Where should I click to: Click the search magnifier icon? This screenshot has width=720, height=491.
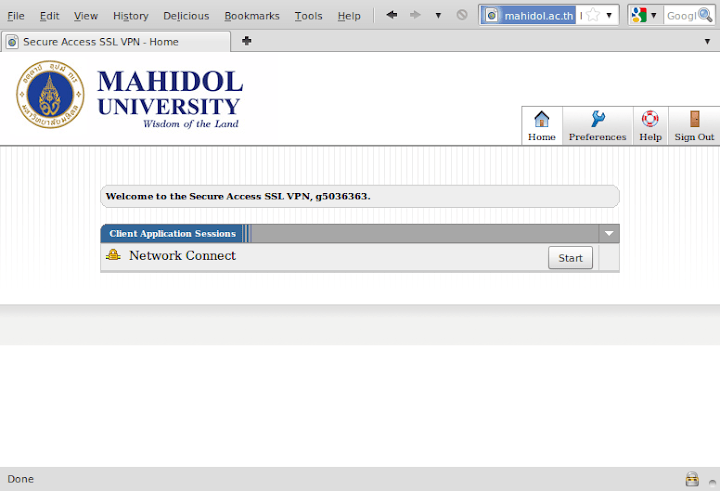[x=705, y=16]
